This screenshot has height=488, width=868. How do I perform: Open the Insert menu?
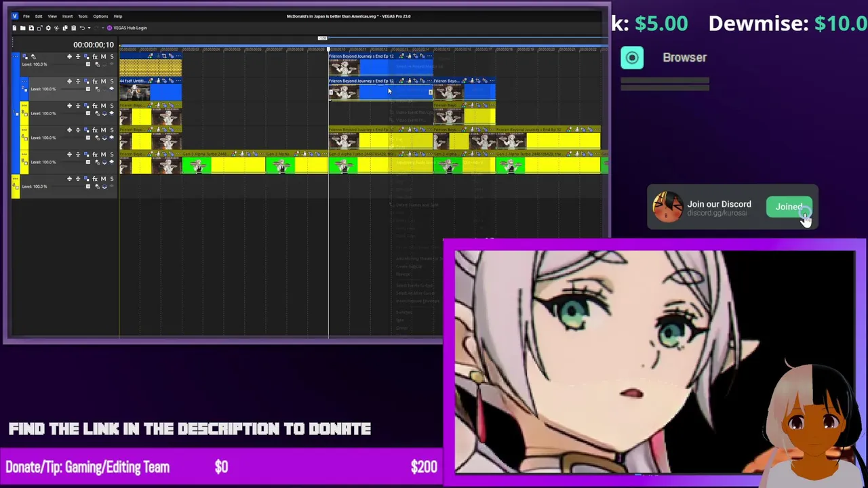point(67,16)
